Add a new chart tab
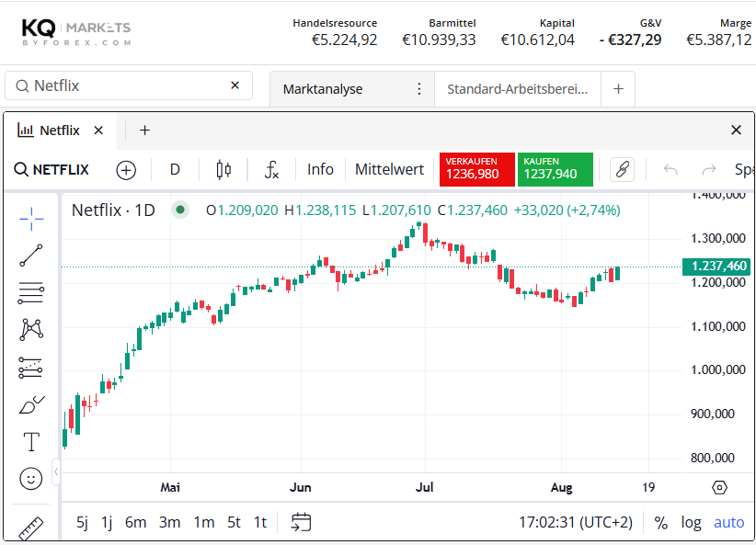 point(144,131)
